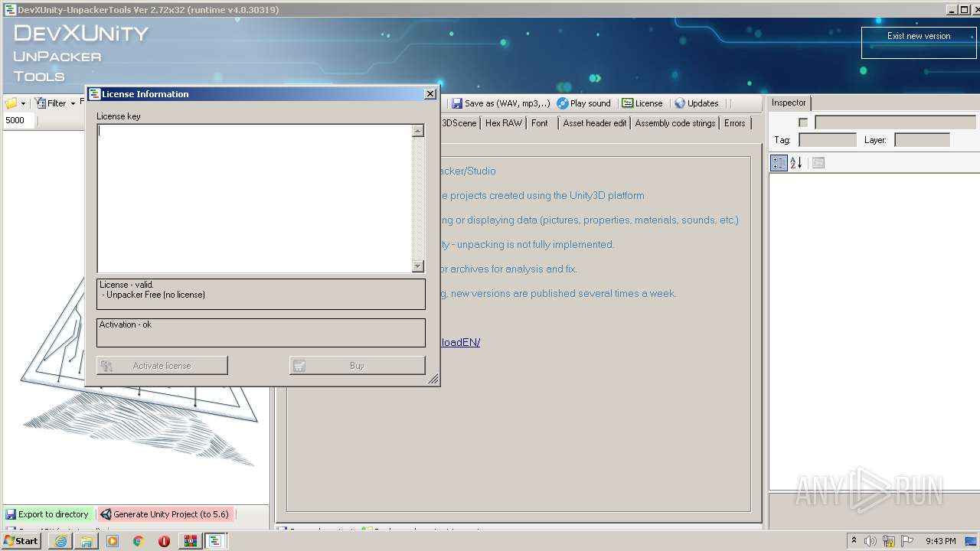
Task: Open the folder icon in the toolbar
Action: tap(11, 103)
